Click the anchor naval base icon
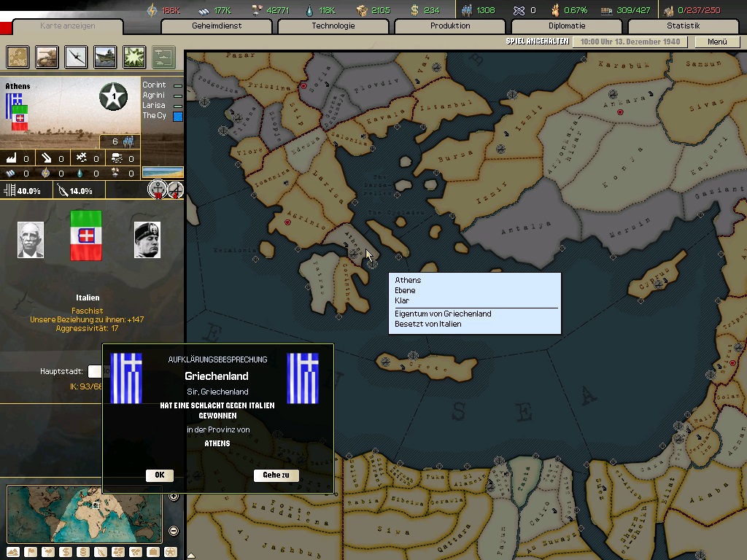The image size is (747, 560). (x=158, y=190)
